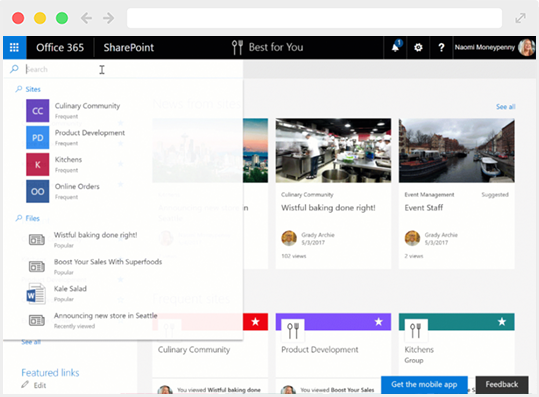Click Grady Archie avatar on Wistful baking card
Viewport: 539px width, 397px height.
tap(289, 238)
